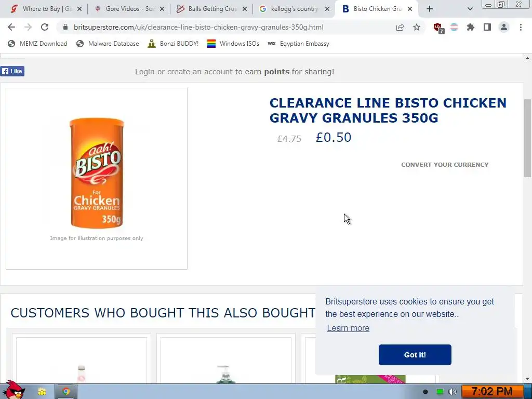Click the address bar URL
Viewport: 532px width, 399px height.
(198, 27)
